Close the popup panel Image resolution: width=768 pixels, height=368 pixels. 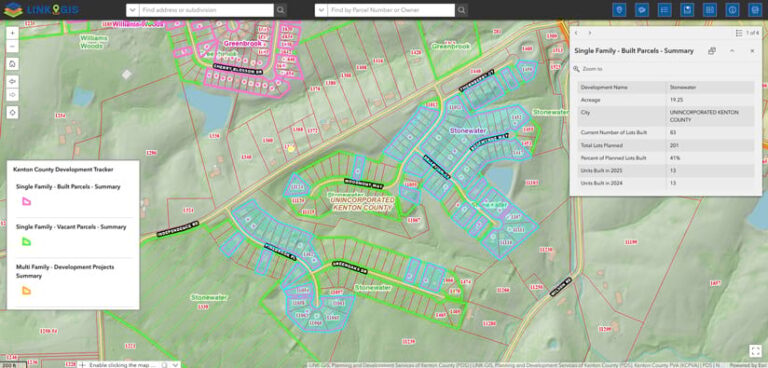click(752, 51)
